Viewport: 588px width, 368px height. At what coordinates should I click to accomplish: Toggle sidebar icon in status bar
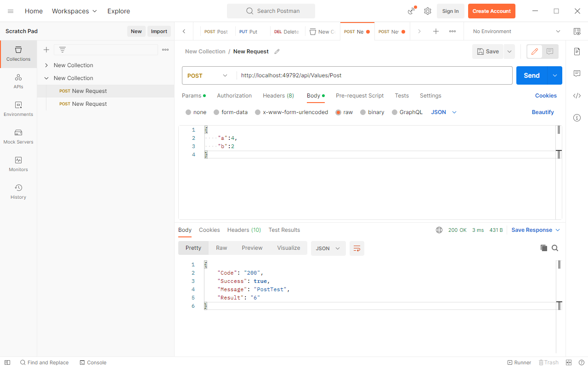click(x=7, y=362)
